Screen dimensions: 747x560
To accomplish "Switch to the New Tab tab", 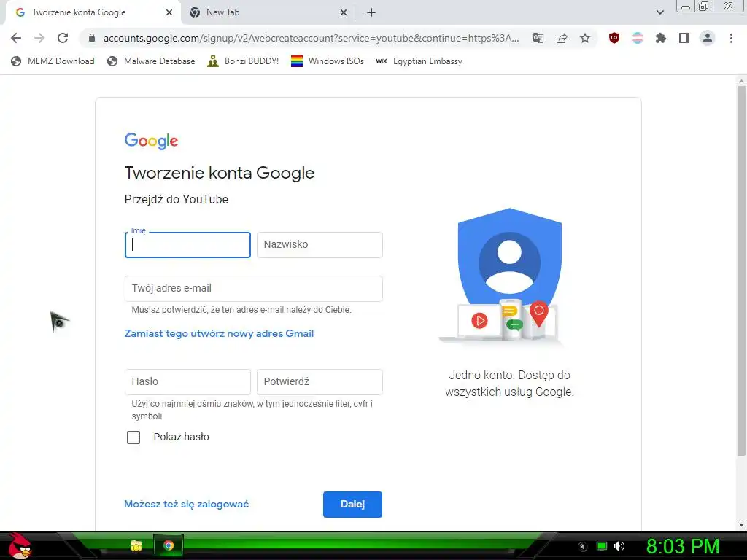I will point(268,12).
